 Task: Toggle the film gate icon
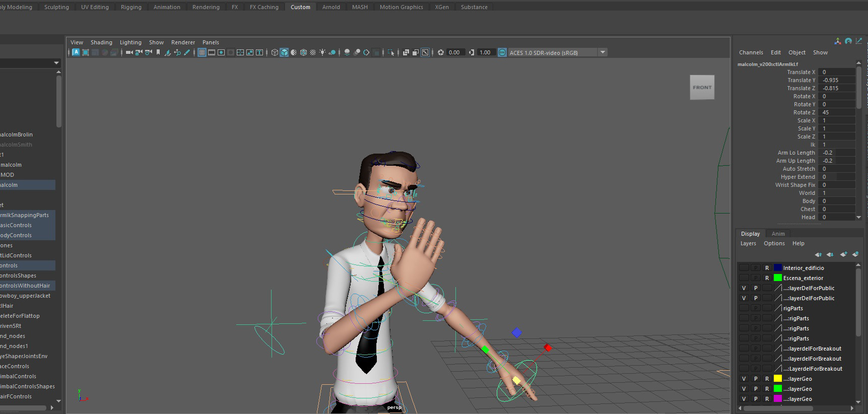click(212, 52)
